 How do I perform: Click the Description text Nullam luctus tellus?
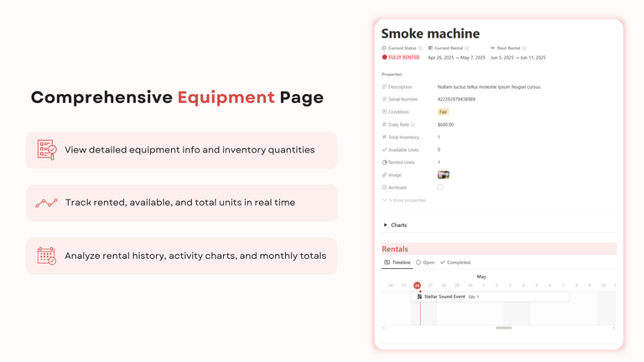tap(489, 86)
